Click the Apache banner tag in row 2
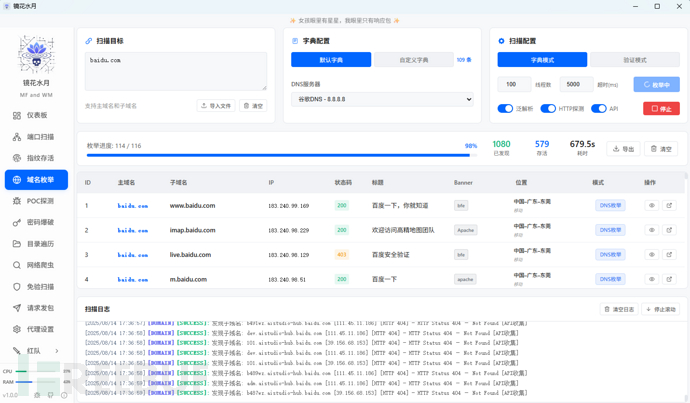 (x=466, y=230)
